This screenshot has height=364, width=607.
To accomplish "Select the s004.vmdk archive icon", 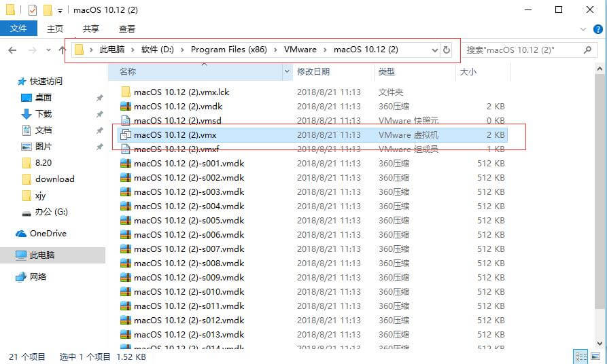I will point(126,206).
